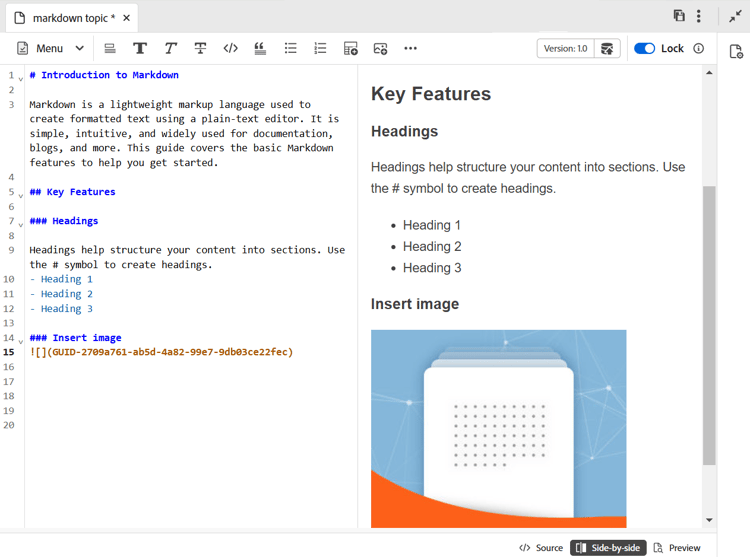The image size is (750, 557).
Task: Collapse the Key Features fold on line 5
Action: (x=21, y=195)
